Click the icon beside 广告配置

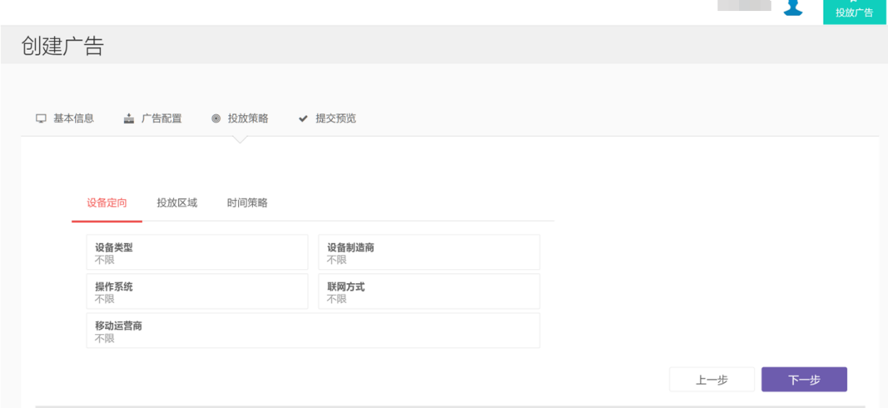[129, 119]
